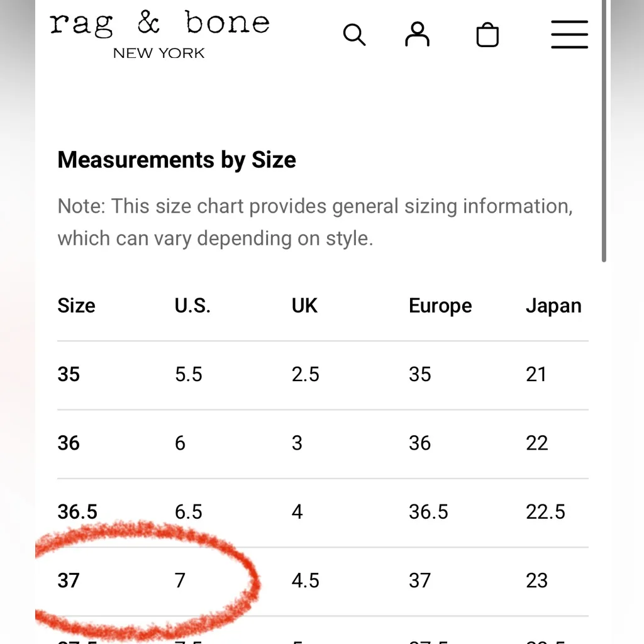644x644 pixels.
Task: Click the Japan size 22.5 cell
Action: [x=545, y=512]
